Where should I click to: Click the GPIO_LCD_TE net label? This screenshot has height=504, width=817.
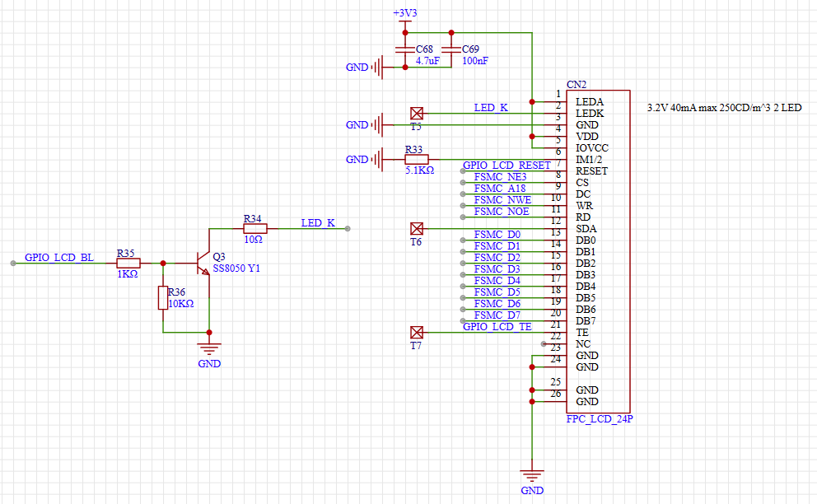497,326
